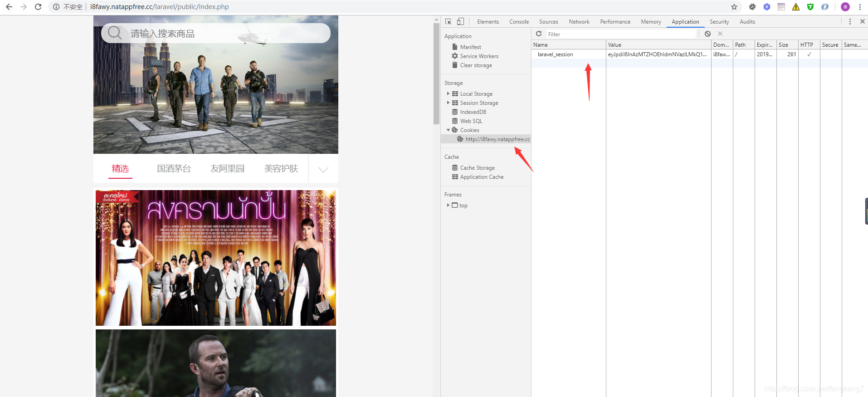Select Web SQL in the Storage section

click(x=471, y=121)
